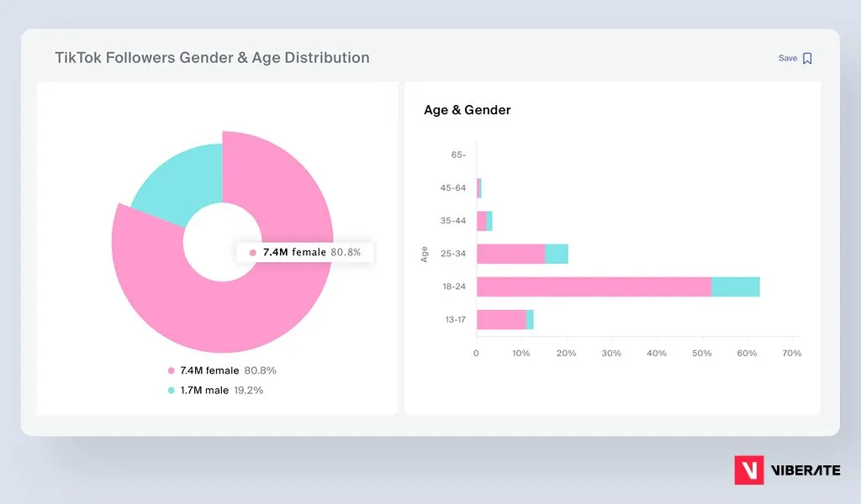Click the 19.2% legend value
This screenshot has height=504, width=861.
click(x=249, y=391)
